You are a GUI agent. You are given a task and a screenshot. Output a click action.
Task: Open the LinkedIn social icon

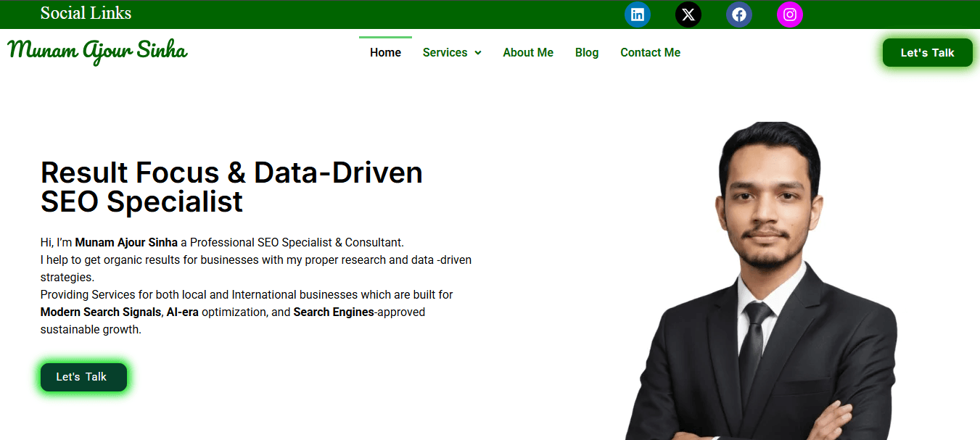[x=638, y=14]
